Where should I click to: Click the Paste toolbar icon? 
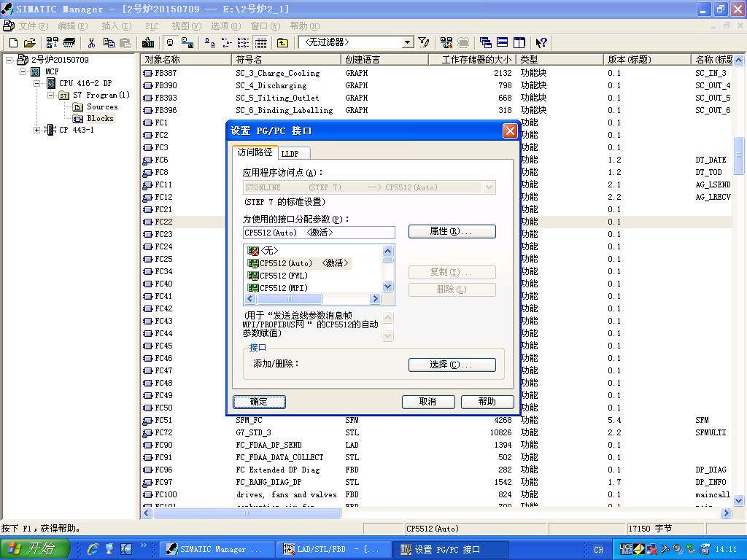tap(125, 43)
